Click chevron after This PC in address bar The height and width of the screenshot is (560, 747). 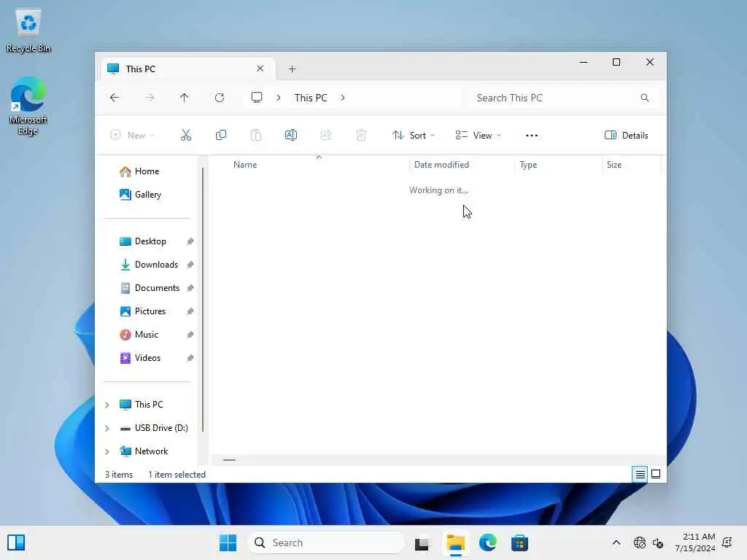tap(343, 98)
